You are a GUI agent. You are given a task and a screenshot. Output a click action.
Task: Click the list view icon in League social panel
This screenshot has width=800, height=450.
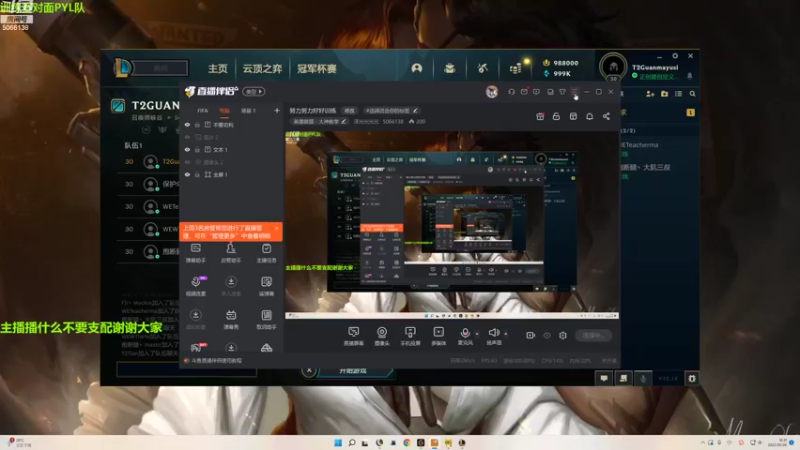tap(678, 94)
